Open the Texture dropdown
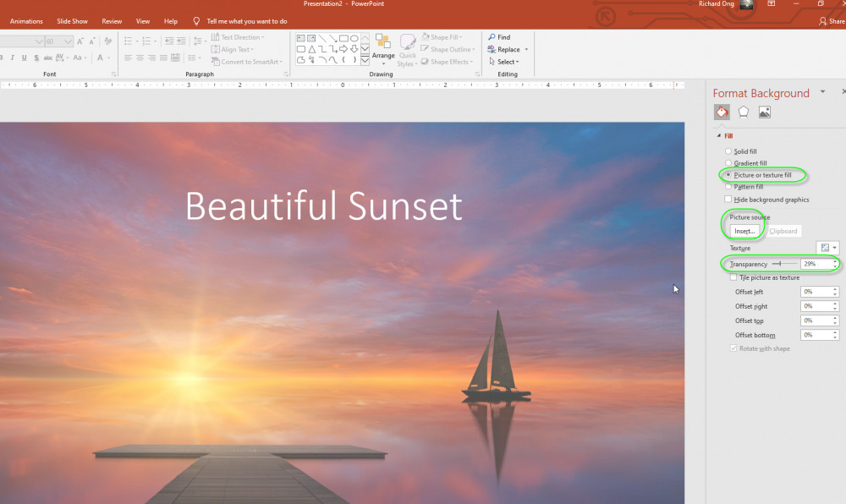Viewport: 846px width, 504px height. 828,248
